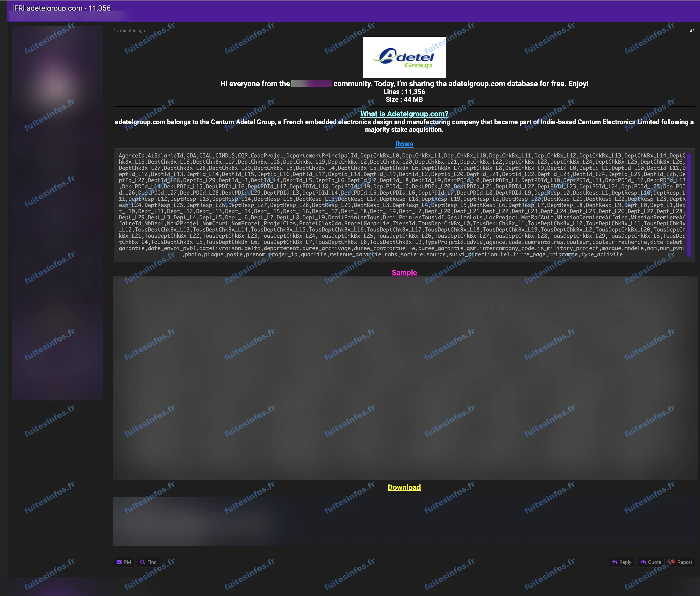Click the Adetel Group logo image
The image size is (700, 596).
tap(404, 57)
